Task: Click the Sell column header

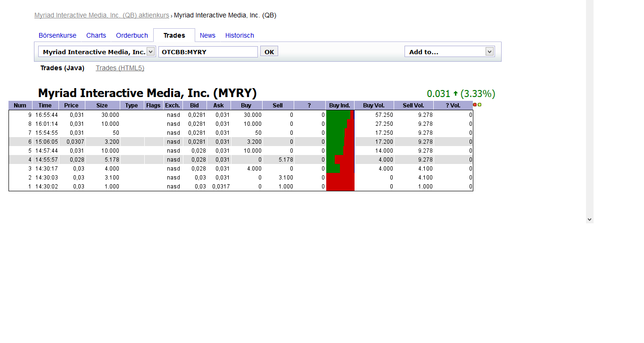Action: (x=278, y=106)
